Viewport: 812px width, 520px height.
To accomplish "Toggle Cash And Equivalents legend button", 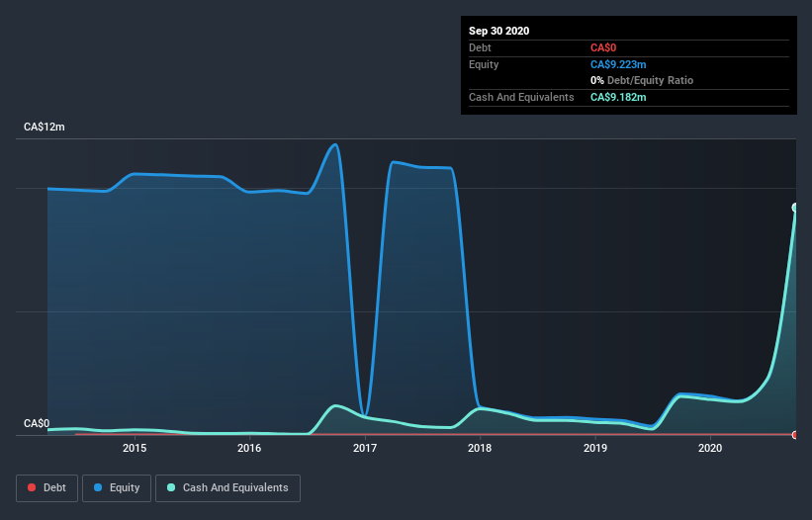I will coord(227,488).
